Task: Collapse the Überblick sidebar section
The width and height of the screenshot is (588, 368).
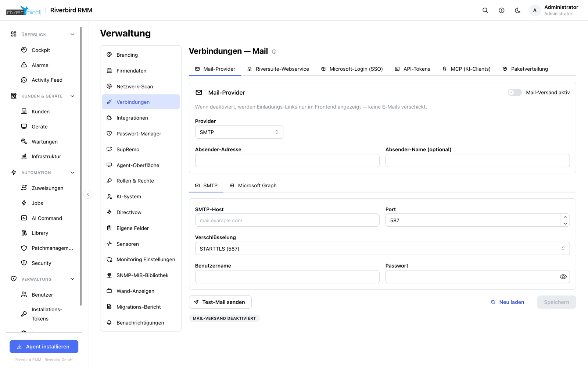Action: pyautogui.click(x=72, y=34)
